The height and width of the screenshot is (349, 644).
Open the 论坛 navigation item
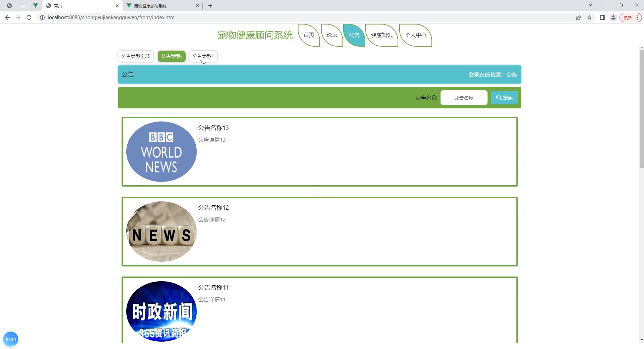tap(332, 35)
